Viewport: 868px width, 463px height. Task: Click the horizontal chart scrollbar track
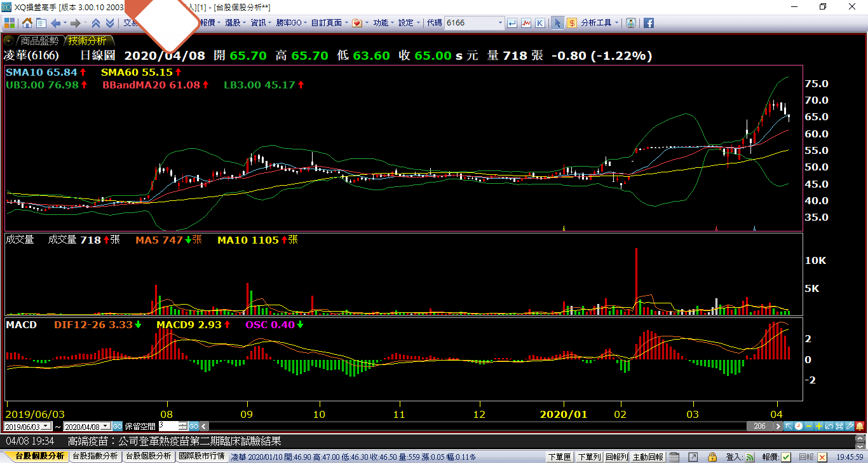tap(477, 426)
